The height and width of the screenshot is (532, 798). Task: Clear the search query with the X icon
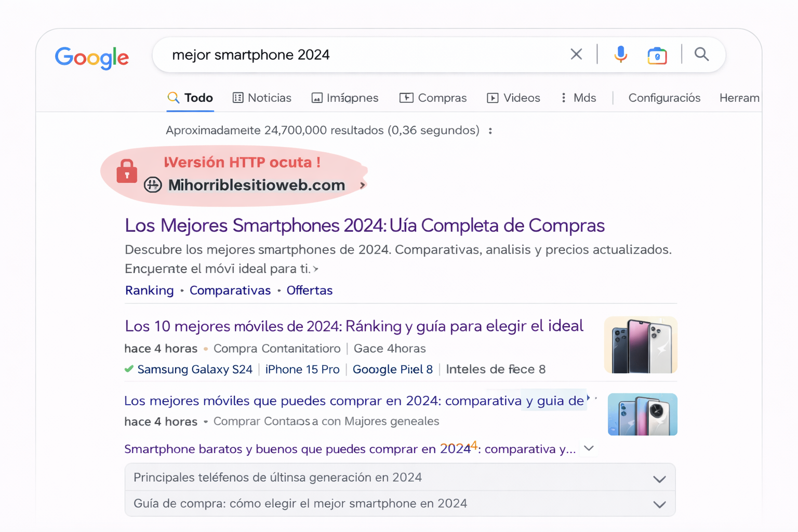pos(576,54)
